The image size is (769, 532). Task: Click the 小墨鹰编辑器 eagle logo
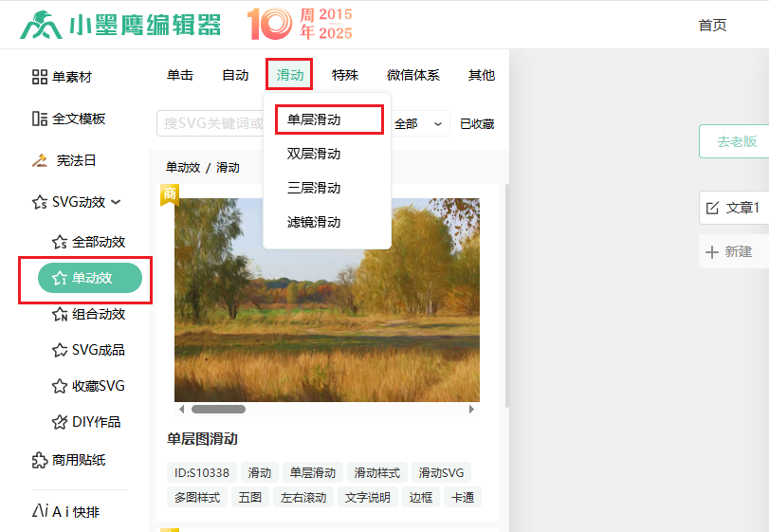[41, 25]
